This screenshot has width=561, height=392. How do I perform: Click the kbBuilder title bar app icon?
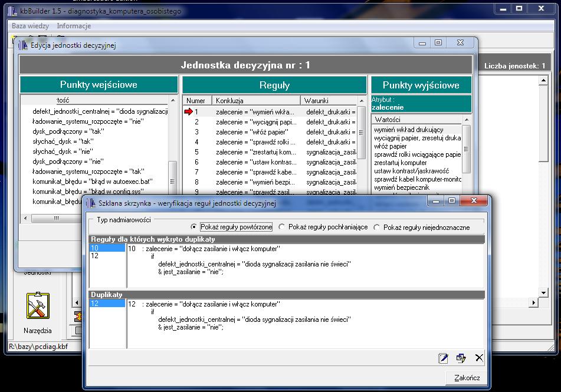point(12,11)
